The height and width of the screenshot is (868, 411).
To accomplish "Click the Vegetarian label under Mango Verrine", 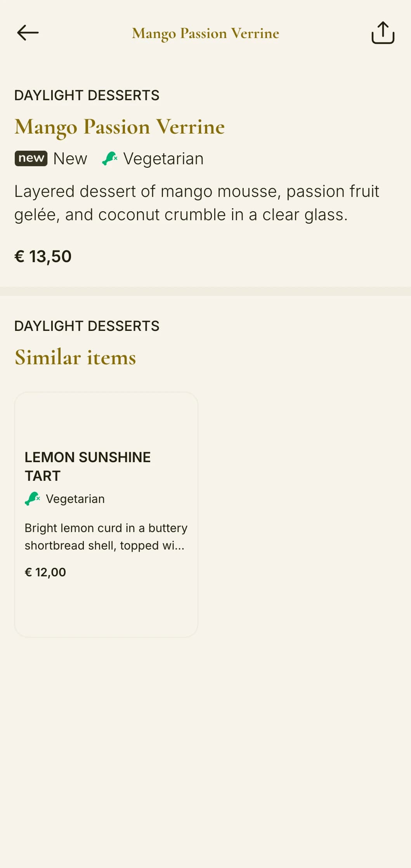I will point(163,158).
